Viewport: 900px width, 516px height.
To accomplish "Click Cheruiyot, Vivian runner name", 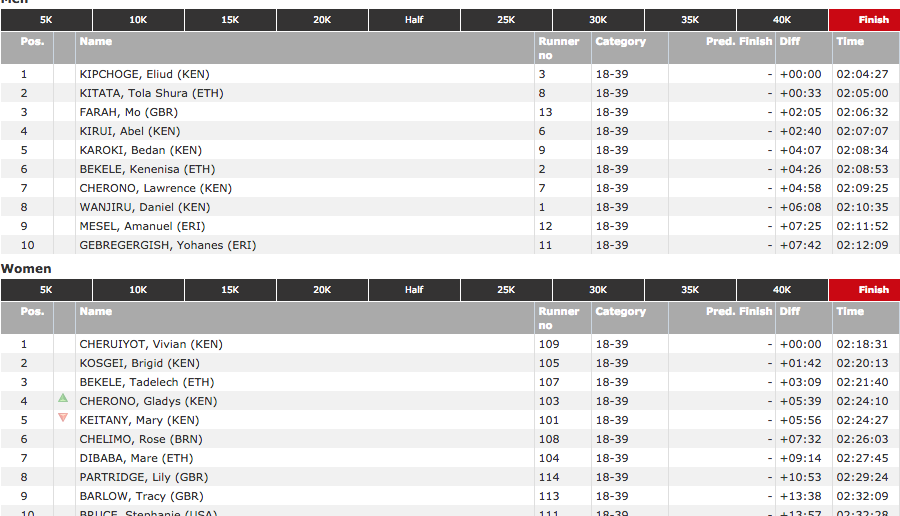I will coord(150,344).
